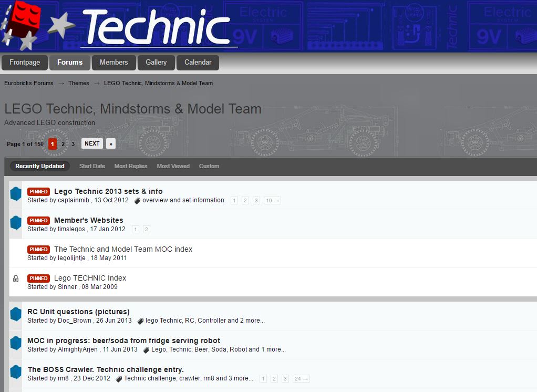537x392 pixels.
Task: Click the tag icon before 'overview and set information'
Action: click(x=138, y=201)
